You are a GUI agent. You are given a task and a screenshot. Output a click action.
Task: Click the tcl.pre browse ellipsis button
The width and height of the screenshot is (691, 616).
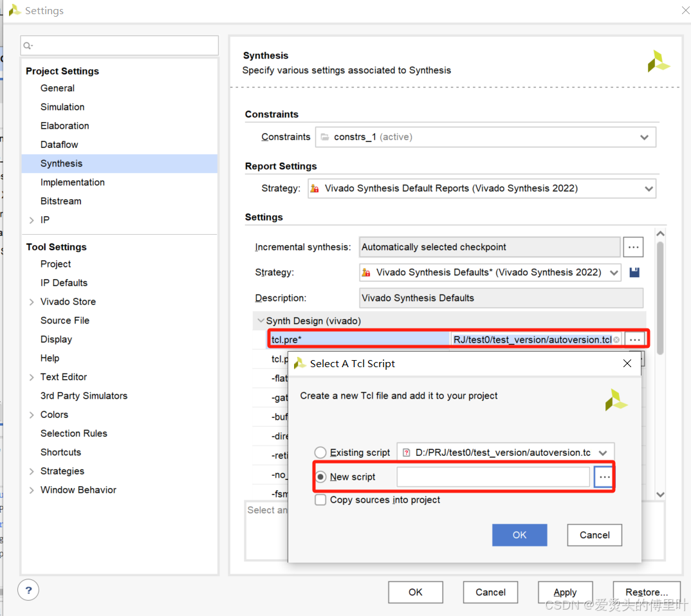point(634,340)
